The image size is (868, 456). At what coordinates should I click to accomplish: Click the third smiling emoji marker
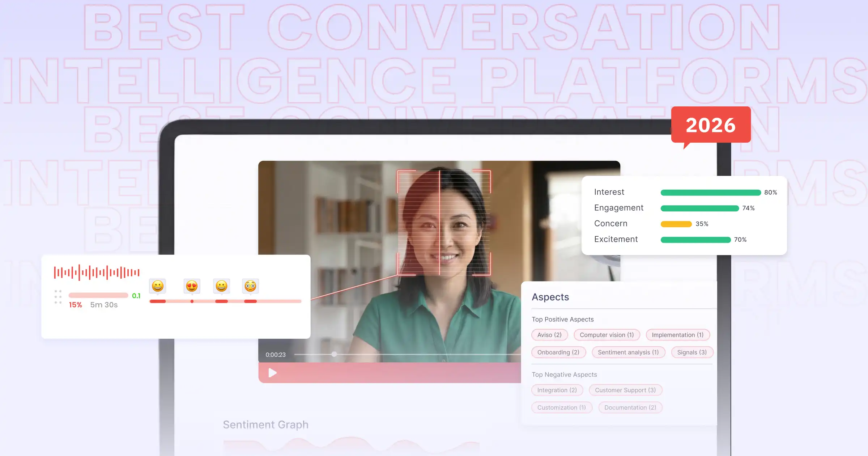point(221,286)
